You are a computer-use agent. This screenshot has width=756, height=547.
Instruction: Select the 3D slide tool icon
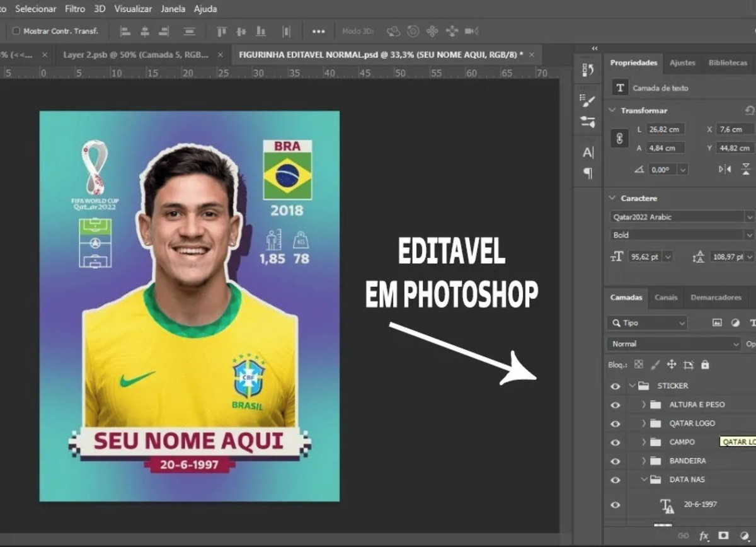click(x=452, y=31)
